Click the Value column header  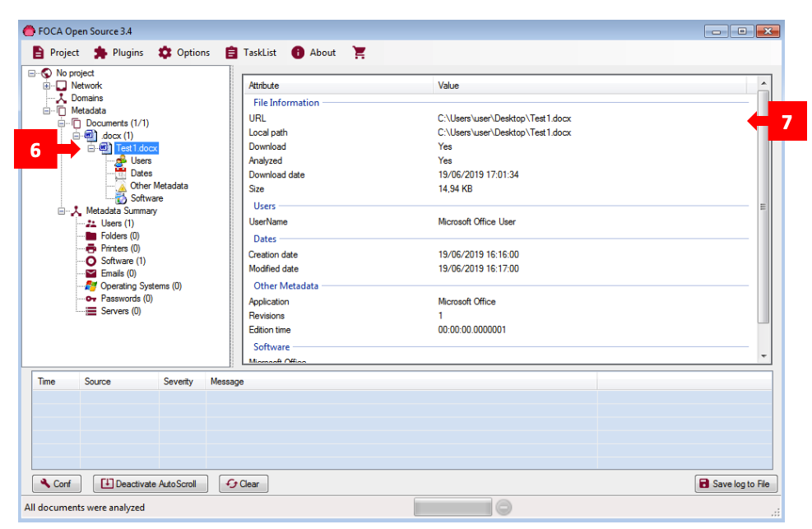pyautogui.click(x=590, y=86)
